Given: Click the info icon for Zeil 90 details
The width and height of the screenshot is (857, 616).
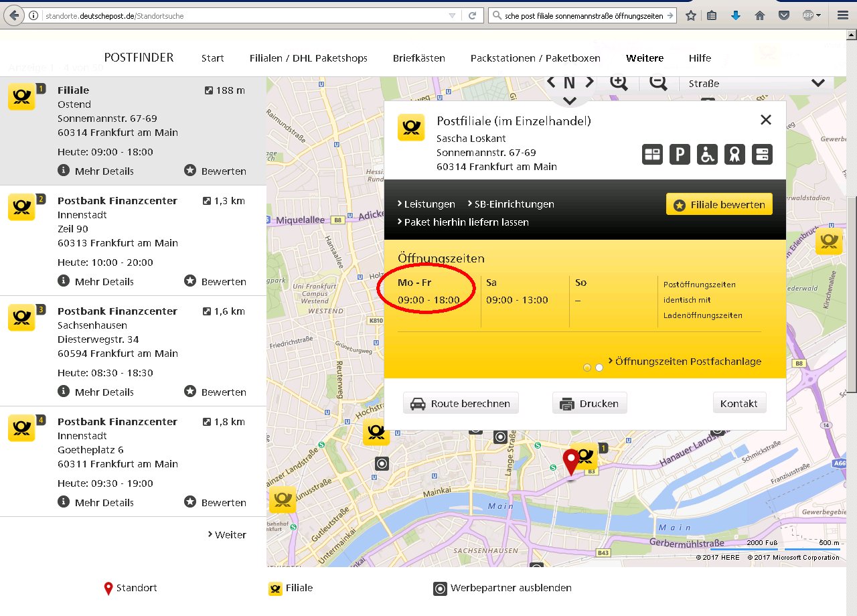Looking at the screenshot, I should tap(64, 281).
